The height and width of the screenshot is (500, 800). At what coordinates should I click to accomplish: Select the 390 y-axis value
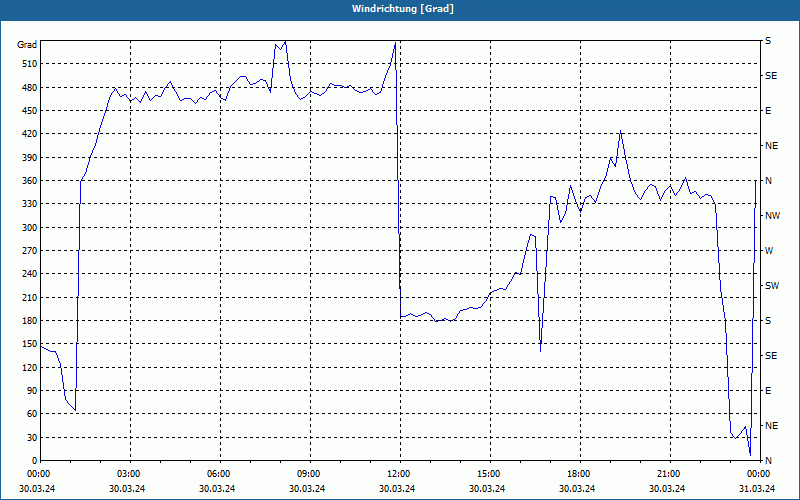pos(30,157)
